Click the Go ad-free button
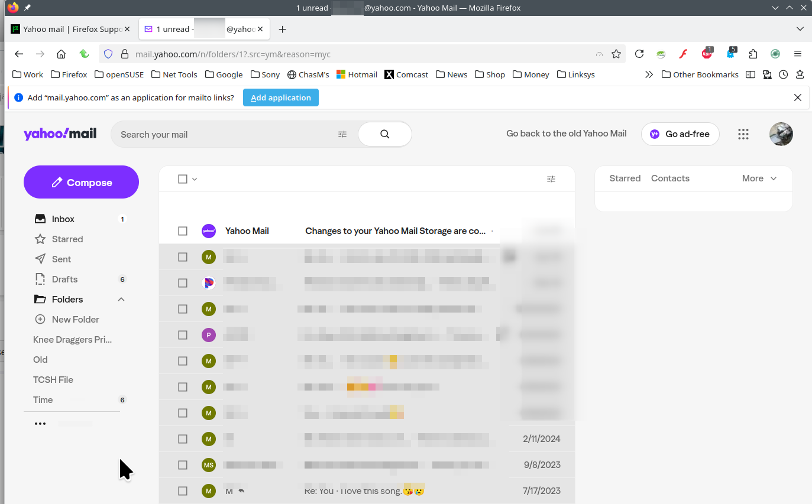 coord(680,134)
